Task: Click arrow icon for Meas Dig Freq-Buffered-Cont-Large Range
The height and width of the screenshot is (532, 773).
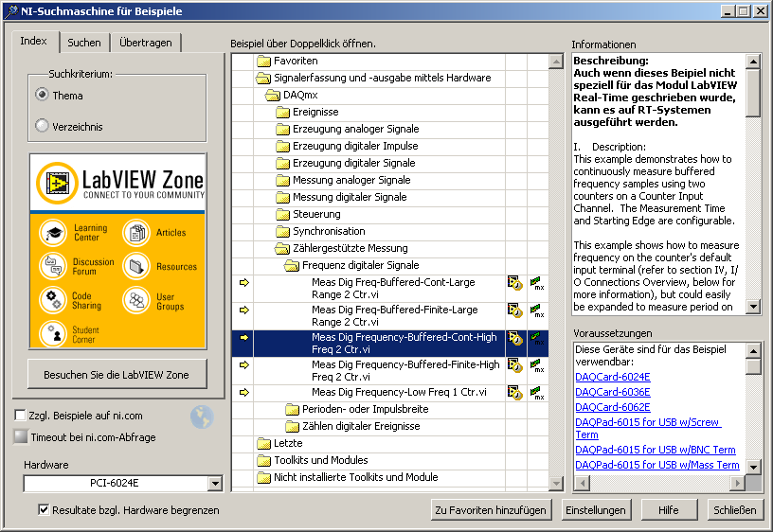Action: click(x=244, y=282)
